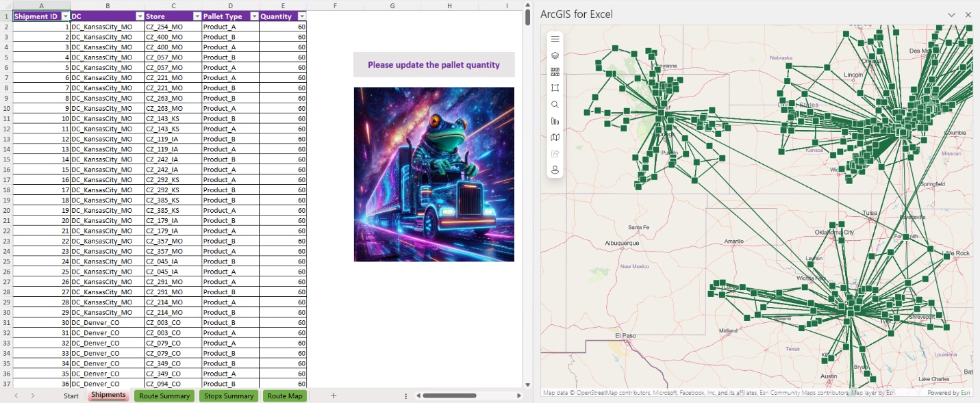Select the neon frog truck picture
This screenshot has width=980, height=403.
point(434,174)
